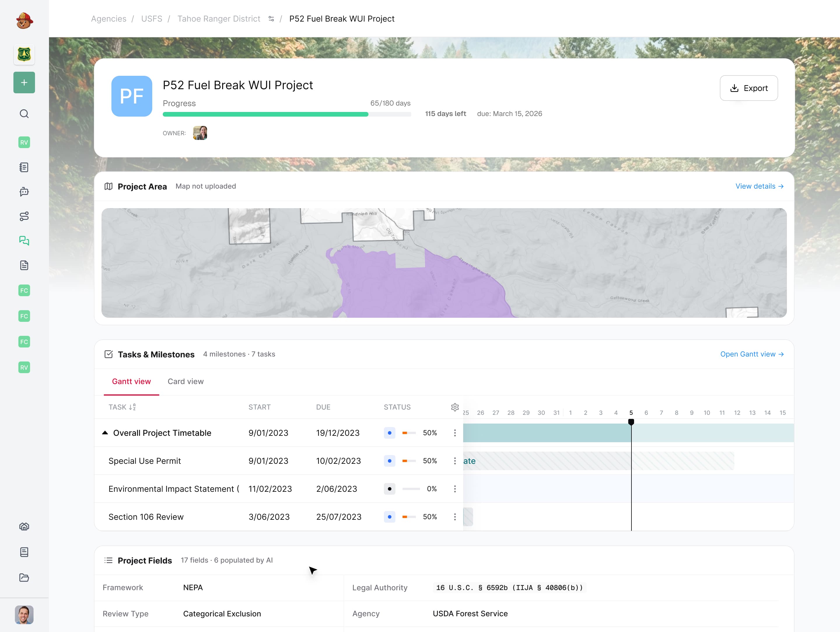
Task: Go to Tahoe Ranger District breadcrumb
Action: point(219,19)
